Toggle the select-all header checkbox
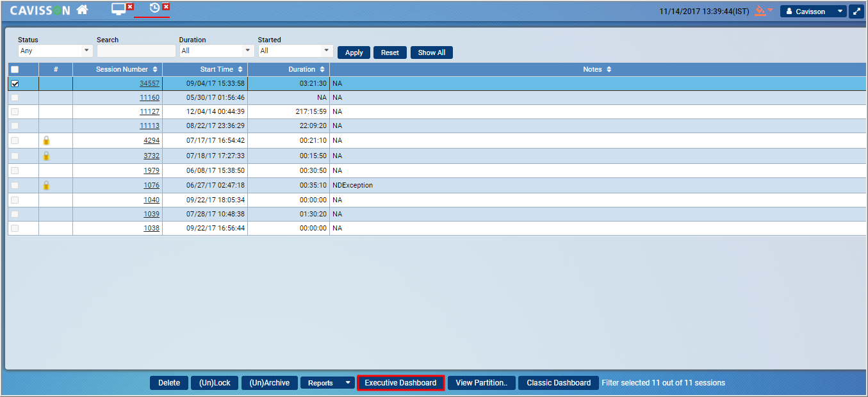868x397 pixels. tap(15, 69)
